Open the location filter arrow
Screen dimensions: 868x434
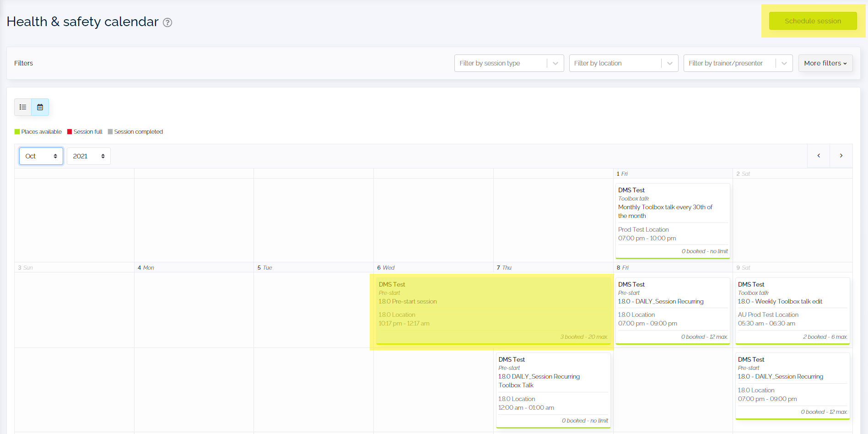coord(669,63)
